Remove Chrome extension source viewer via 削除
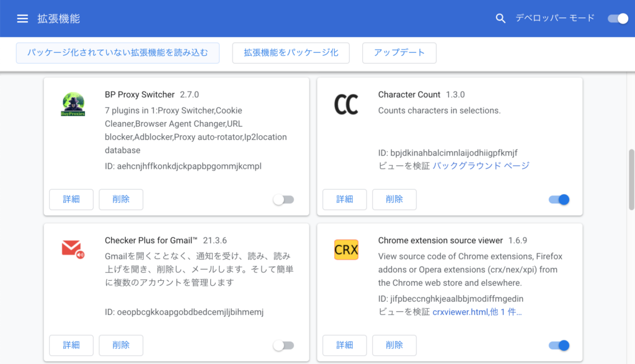 pos(394,345)
